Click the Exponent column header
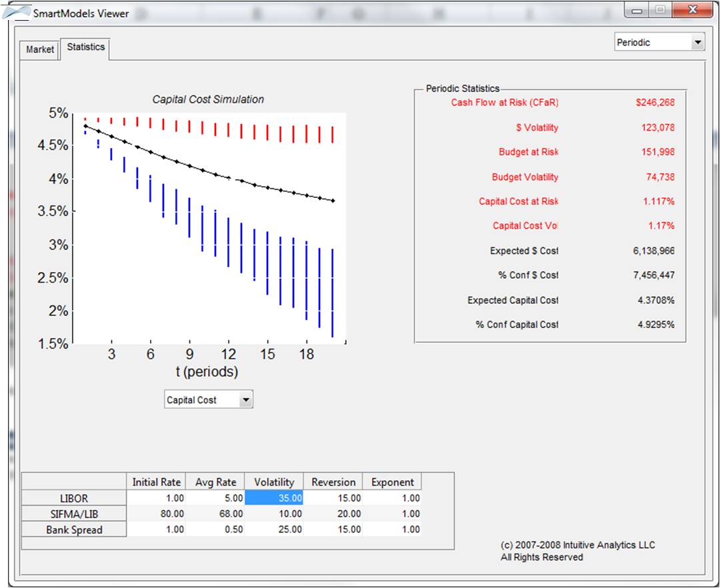720x588 pixels. coord(392,482)
